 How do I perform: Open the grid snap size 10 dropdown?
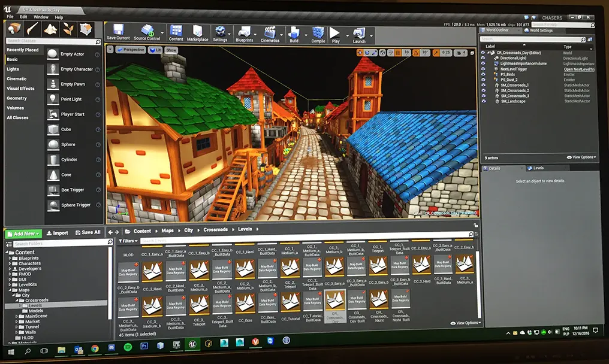(x=406, y=53)
